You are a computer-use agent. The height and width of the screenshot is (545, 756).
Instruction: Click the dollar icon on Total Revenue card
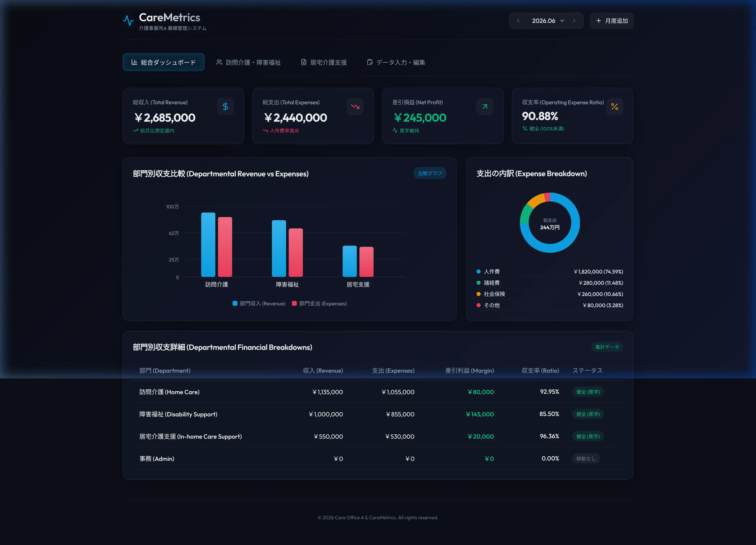pyautogui.click(x=225, y=106)
